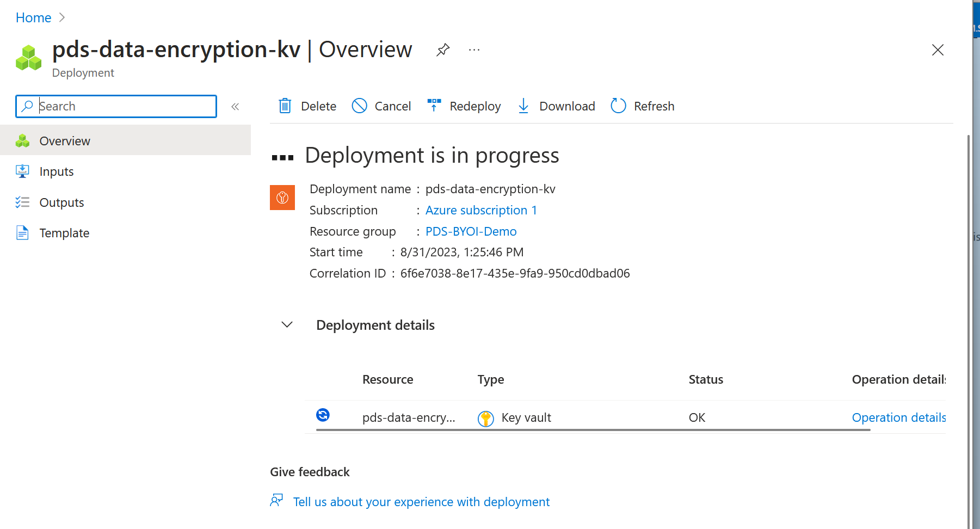This screenshot has height=529, width=980.
Task: Click the Download deployment icon
Action: tap(523, 106)
